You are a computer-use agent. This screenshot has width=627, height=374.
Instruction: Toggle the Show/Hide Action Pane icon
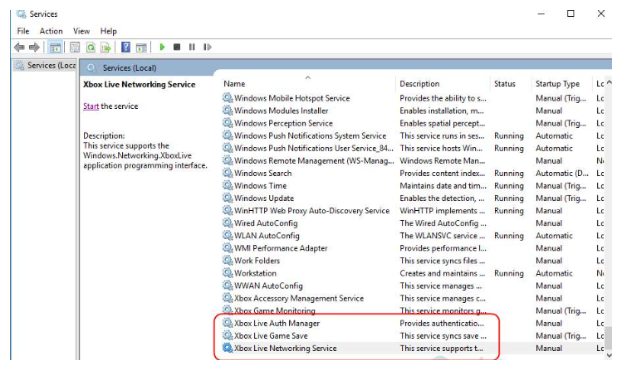click(141, 48)
